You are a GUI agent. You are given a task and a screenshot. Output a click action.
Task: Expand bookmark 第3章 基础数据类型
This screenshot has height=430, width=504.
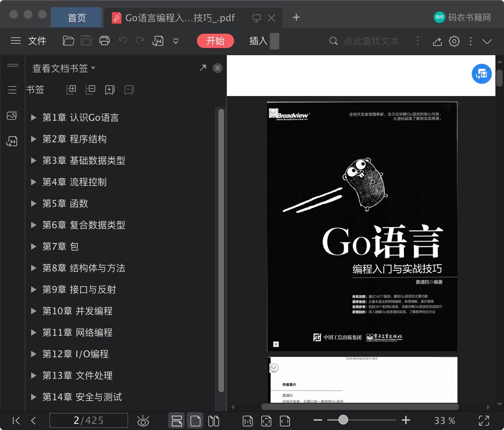click(33, 161)
